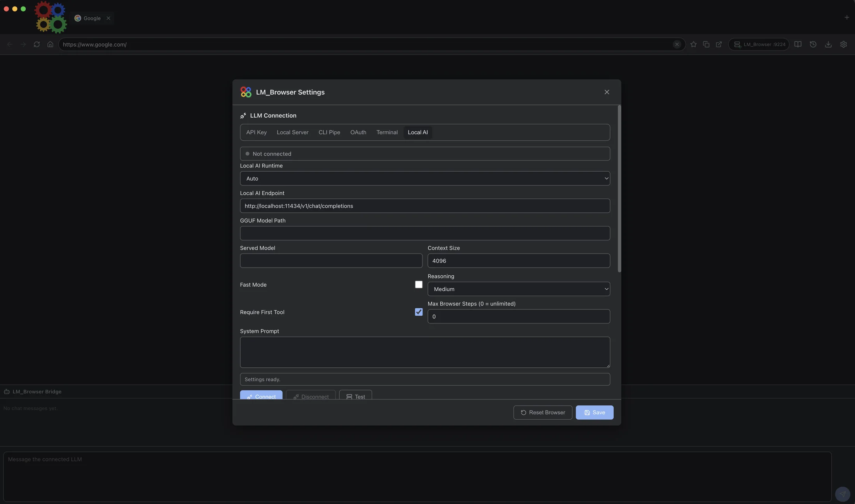The height and width of the screenshot is (504, 855).
Task: Click the back navigation arrow
Action: (x=10, y=45)
